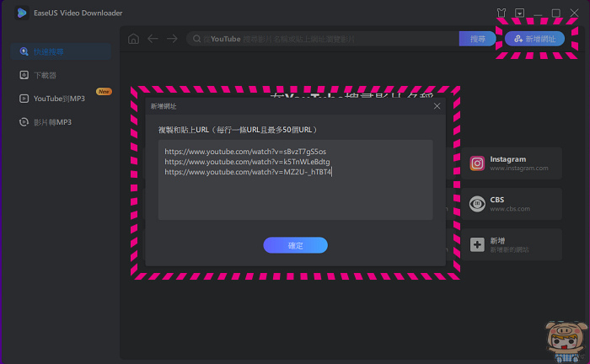Click the video to MP3 convert icon
590x364 pixels.
click(x=24, y=122)
